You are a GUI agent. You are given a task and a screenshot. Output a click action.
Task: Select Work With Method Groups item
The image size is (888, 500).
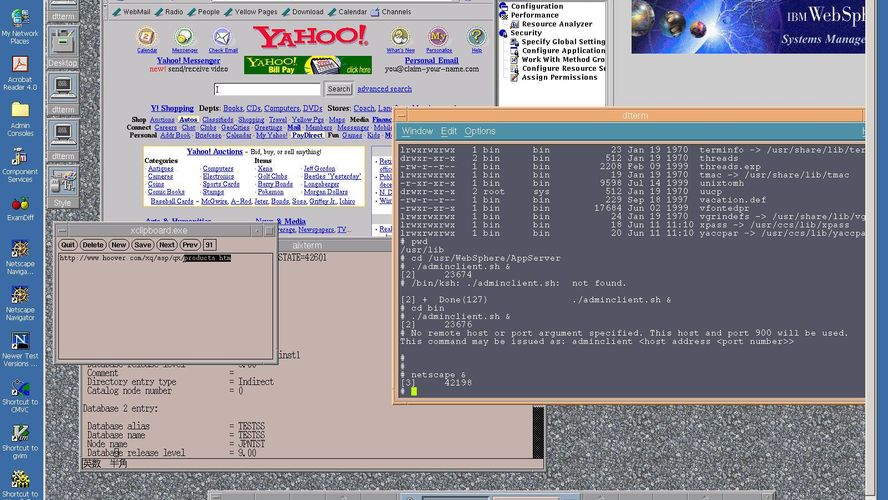point(563,59)
